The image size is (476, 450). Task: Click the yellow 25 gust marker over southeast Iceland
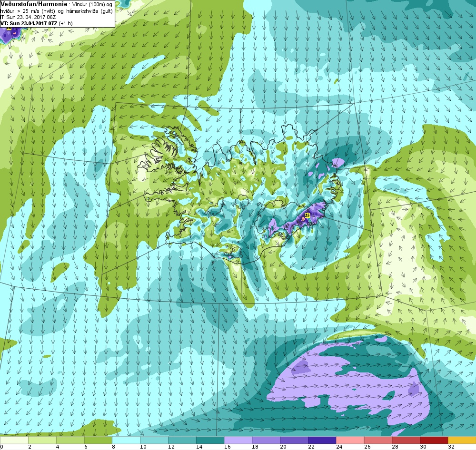[307, 215]
